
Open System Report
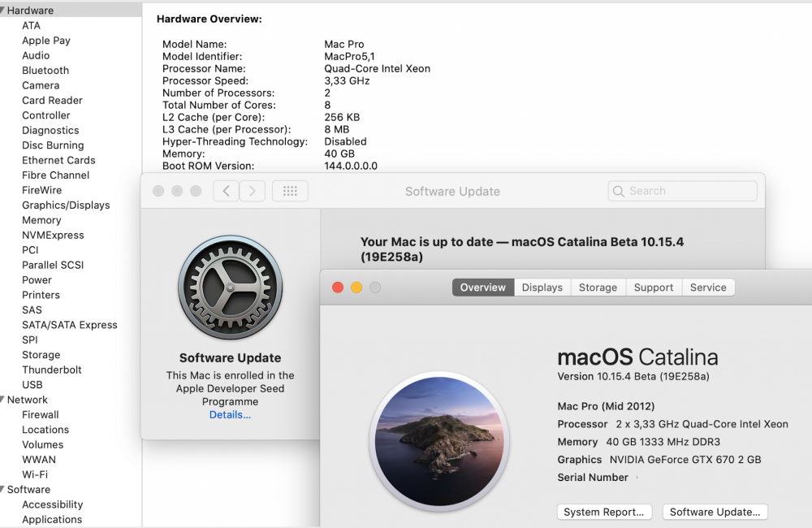[604, 512]
